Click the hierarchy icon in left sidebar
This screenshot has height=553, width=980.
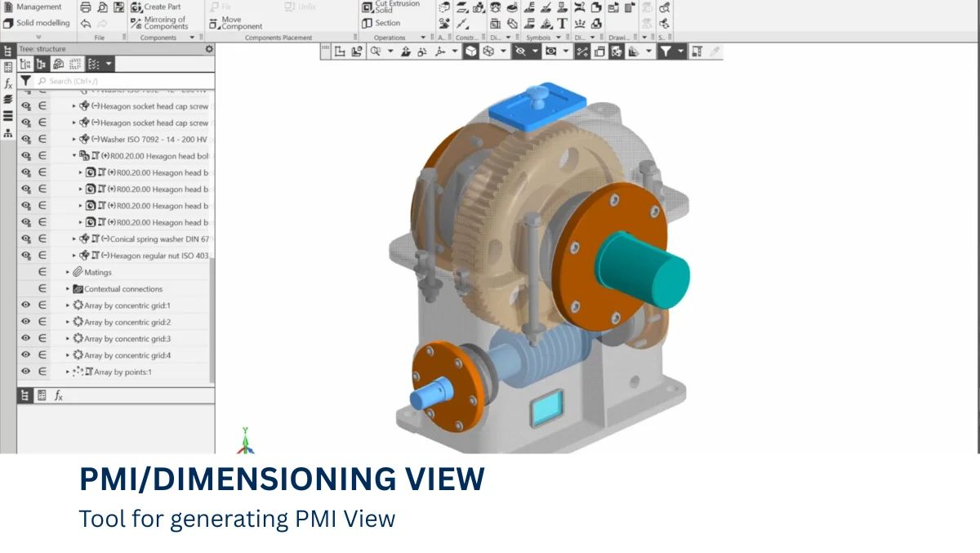(8, 132)
